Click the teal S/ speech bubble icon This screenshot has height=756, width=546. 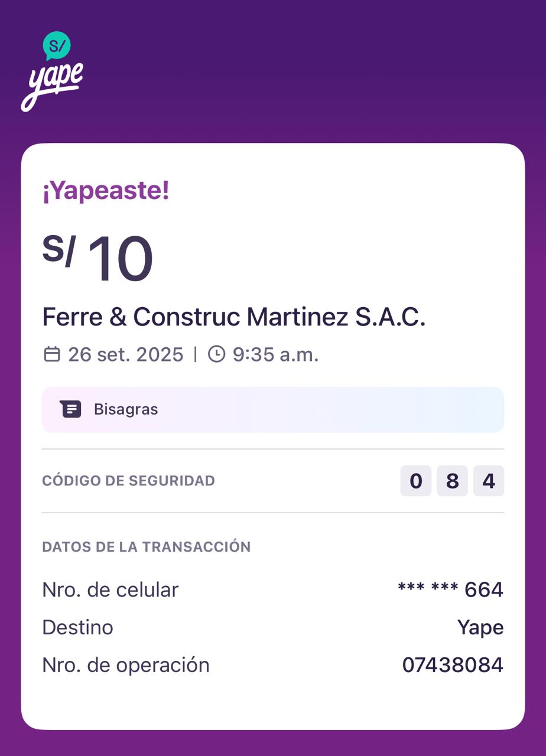point(57,46)
